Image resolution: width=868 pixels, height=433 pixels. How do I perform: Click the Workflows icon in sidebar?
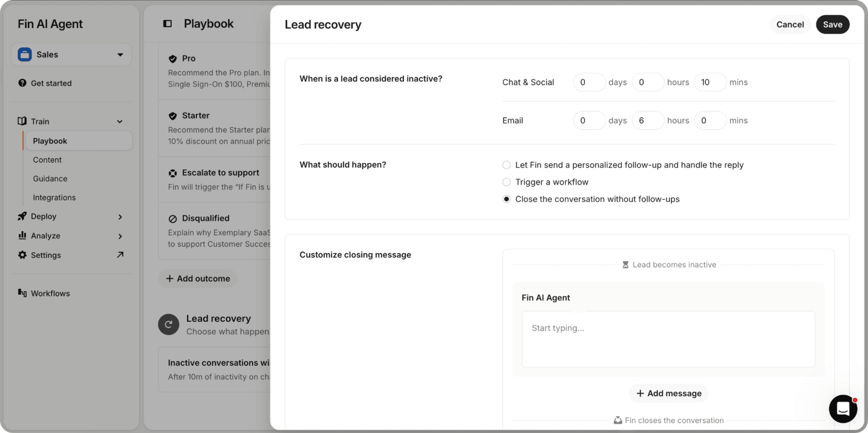point(22,293)
